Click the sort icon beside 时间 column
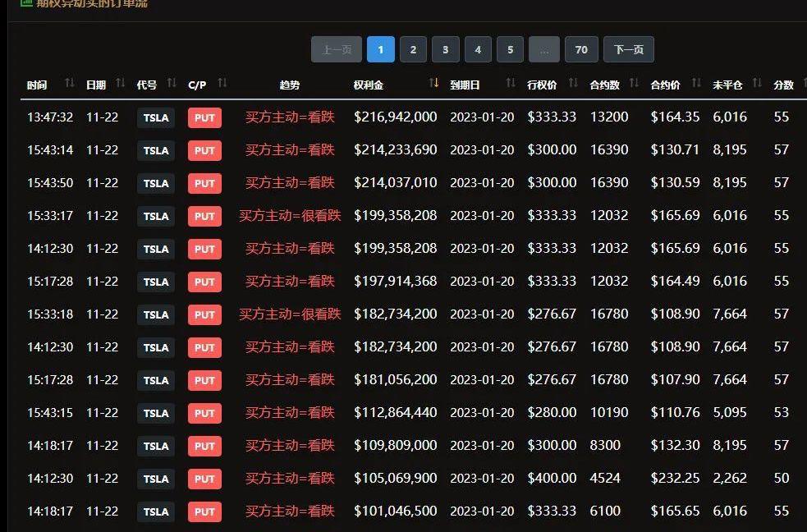The image size is (807, 532). point(70,84)
